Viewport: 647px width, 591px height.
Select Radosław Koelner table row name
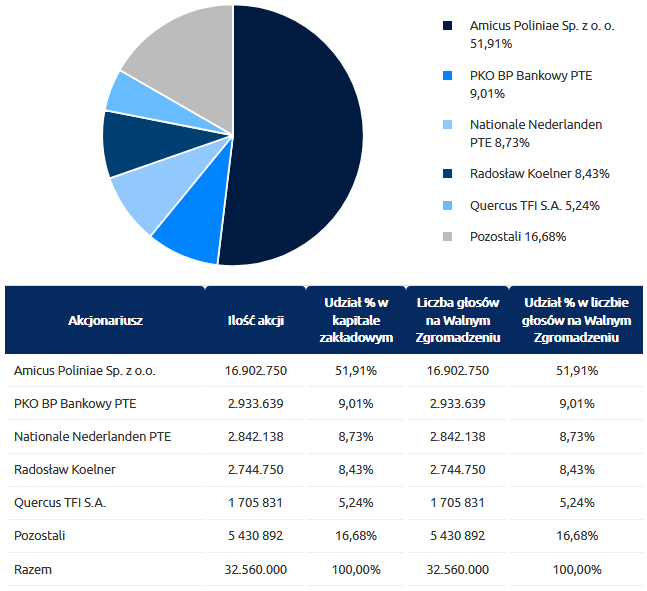click(x=65, y=470)
